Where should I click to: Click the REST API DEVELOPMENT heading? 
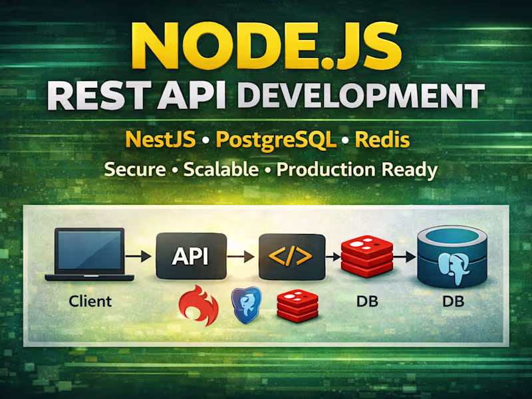[265, 95]
